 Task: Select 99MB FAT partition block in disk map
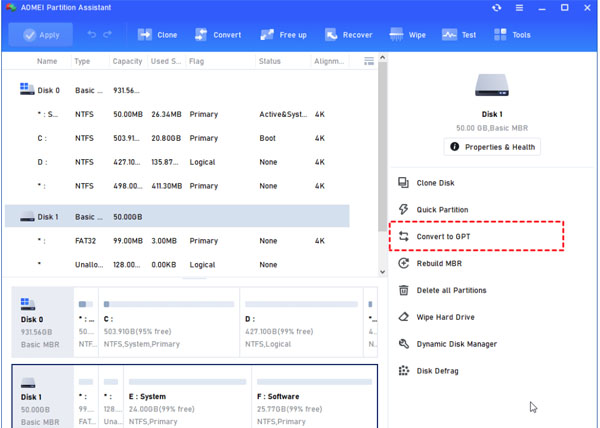point(86,397)
